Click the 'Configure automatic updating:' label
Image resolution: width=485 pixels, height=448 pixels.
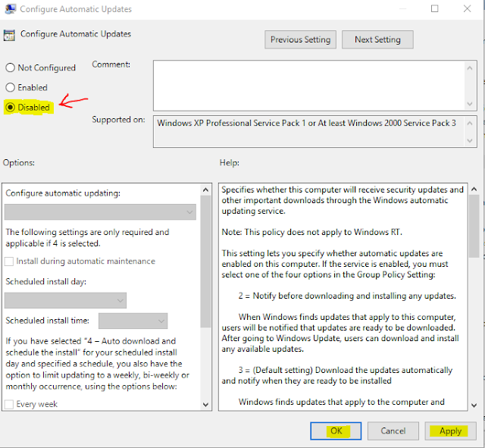tap(63, 193)
